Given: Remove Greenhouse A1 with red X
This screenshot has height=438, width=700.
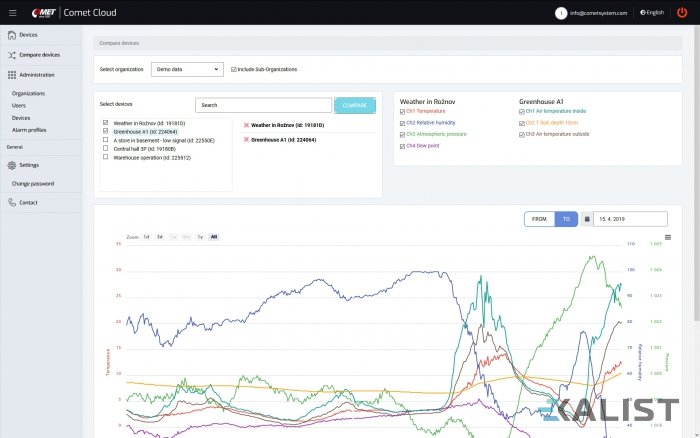Looking at the screenshot, I should pos(247,140).
